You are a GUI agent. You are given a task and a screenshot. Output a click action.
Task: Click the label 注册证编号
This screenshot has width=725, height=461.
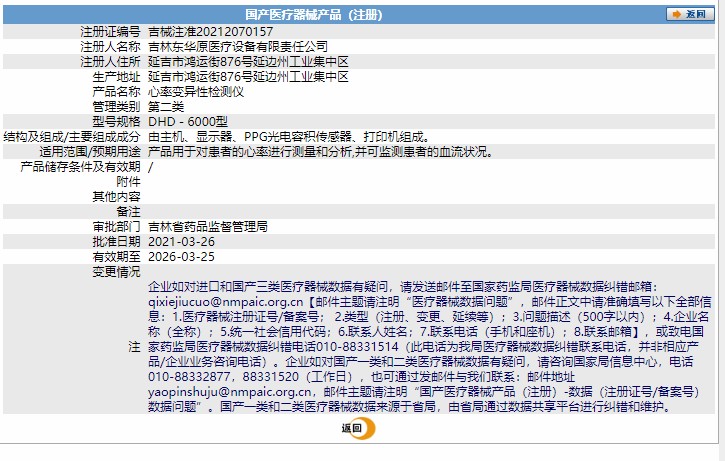(110, 31)
